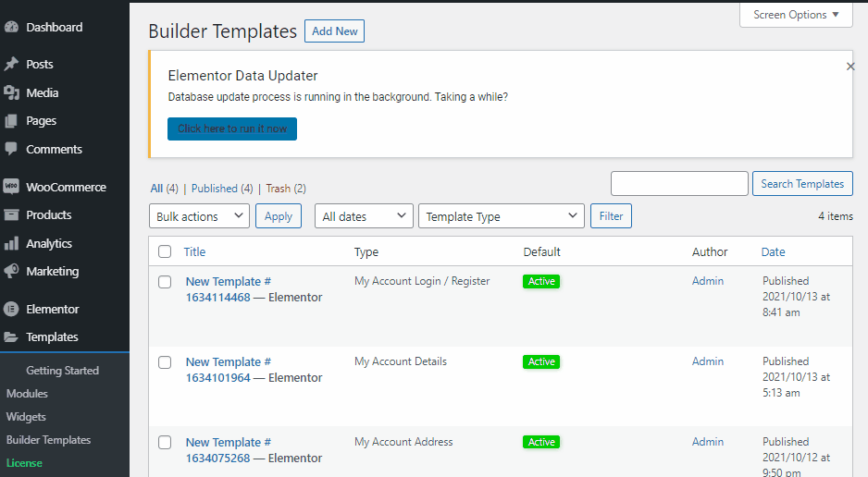This screenshot has width=868, height=477.
Task: Click the Comments bubble icon
Action: [11, 149]
